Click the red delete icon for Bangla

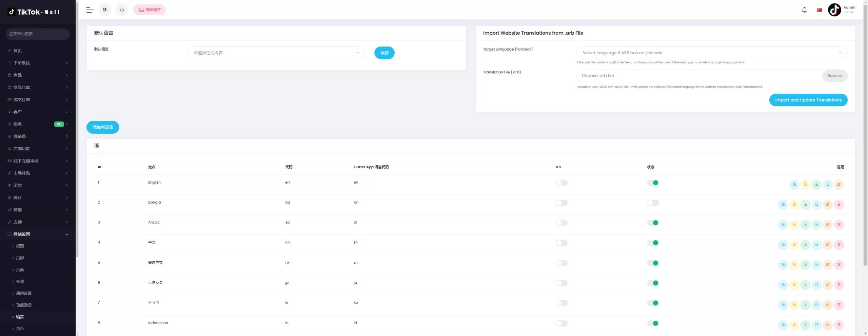coord(839,204)
